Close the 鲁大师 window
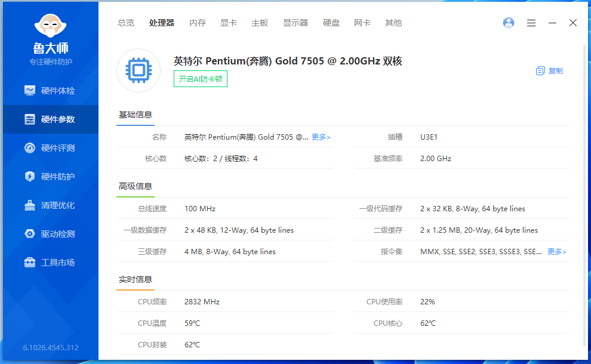 (x=573, y=23)
